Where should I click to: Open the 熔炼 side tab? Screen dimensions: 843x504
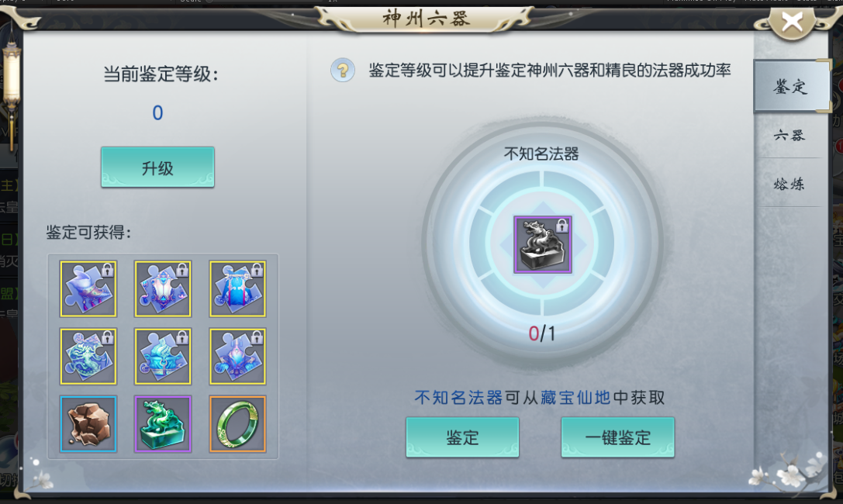point(789,184)
